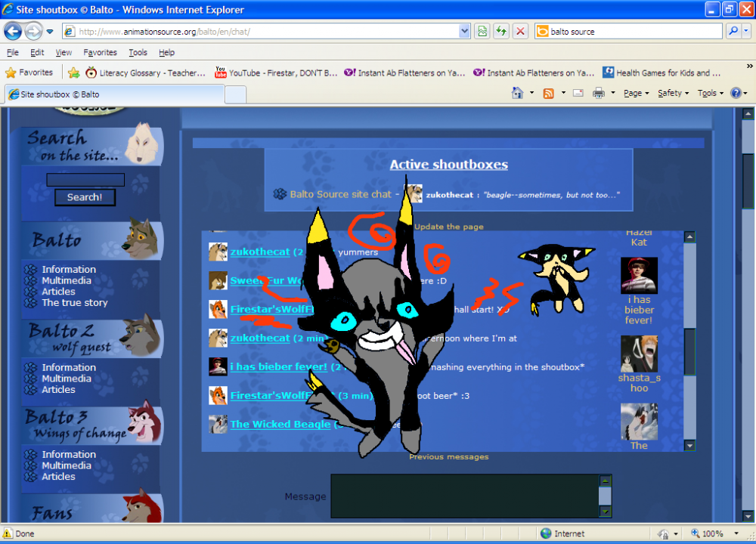Expand the Safety menu dropdown
Viewport: 756px width, 544px height.
pos(673,93)
